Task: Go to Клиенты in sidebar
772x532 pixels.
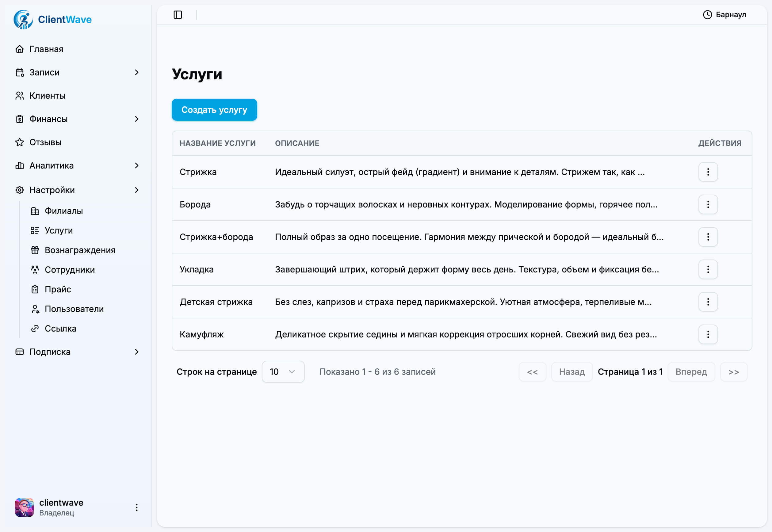Action: [x=47, y=96]
